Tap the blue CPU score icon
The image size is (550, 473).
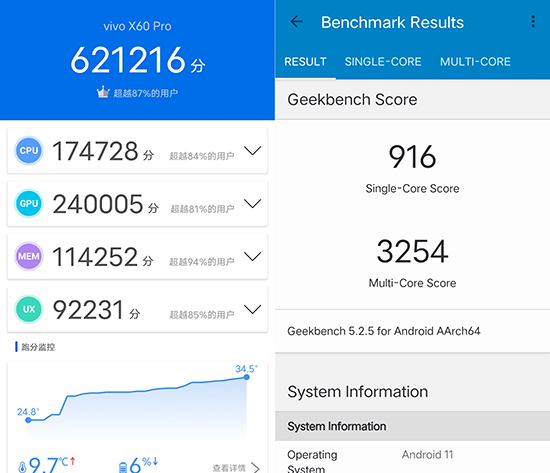click(29, 151)
